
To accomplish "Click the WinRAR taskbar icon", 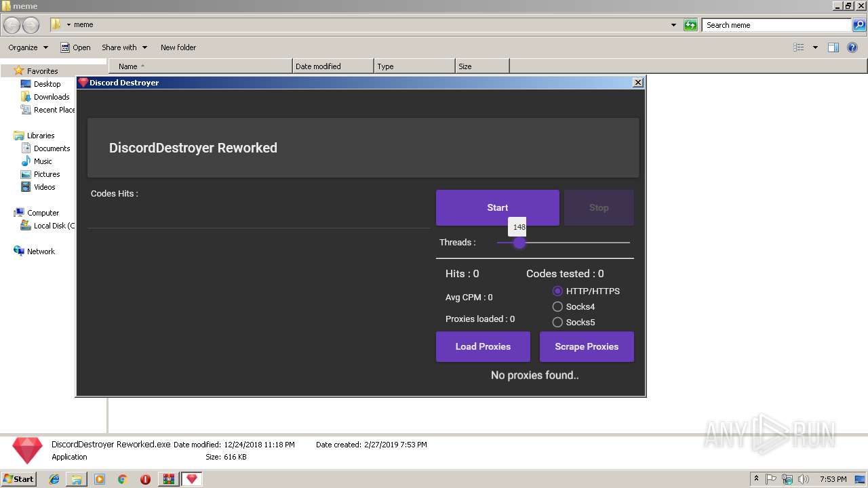I will coord(168,479).
